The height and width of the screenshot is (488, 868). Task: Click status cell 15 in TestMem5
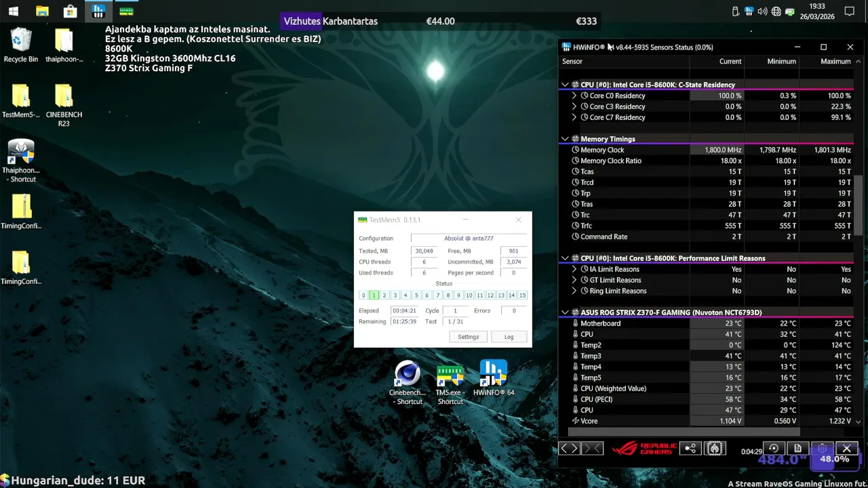(522, 295)
